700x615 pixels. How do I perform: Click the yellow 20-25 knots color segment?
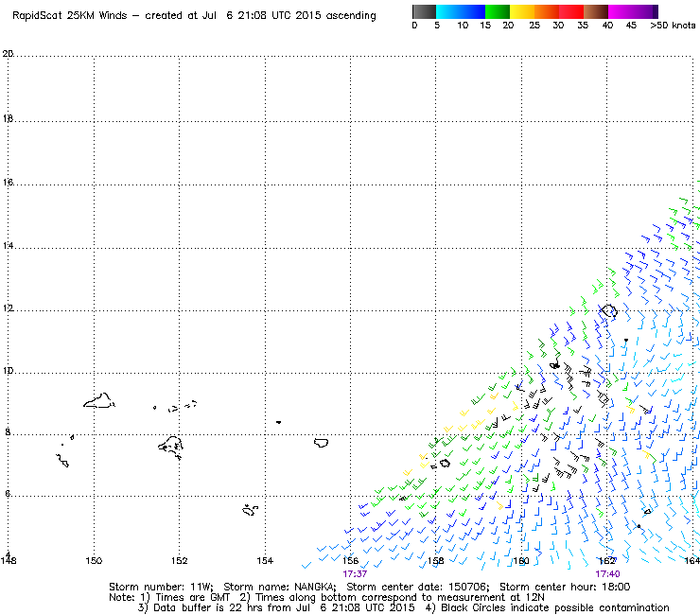522,11
